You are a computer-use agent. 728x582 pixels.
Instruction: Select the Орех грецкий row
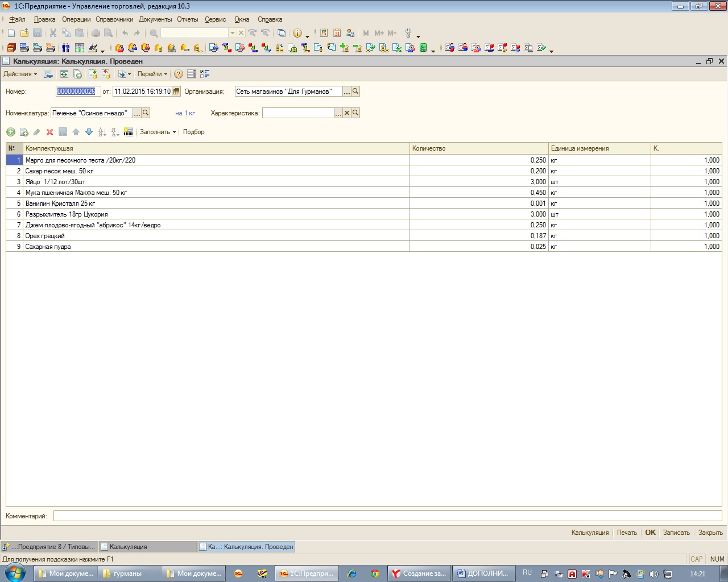216,236
